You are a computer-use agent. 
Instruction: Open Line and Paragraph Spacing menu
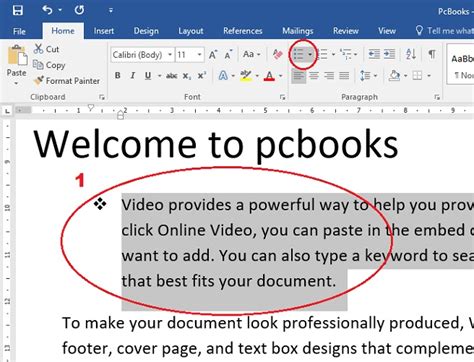pyautogui.click(x=368, y=76)
